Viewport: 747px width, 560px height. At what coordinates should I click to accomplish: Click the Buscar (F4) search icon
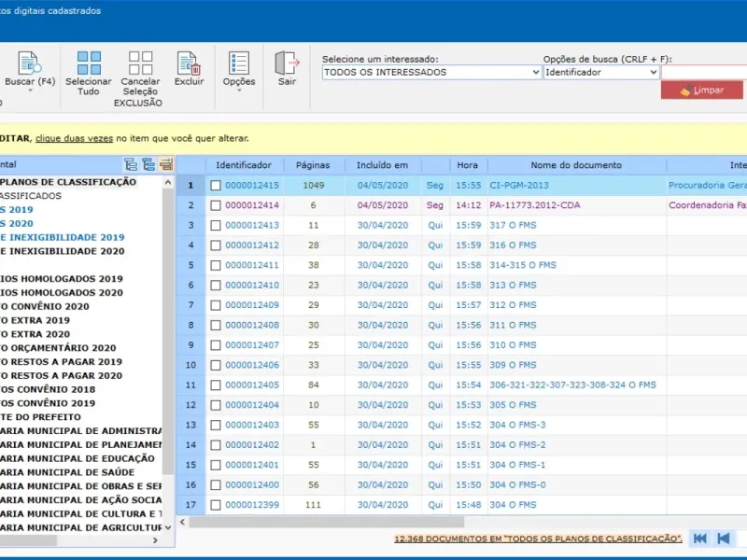29,63
